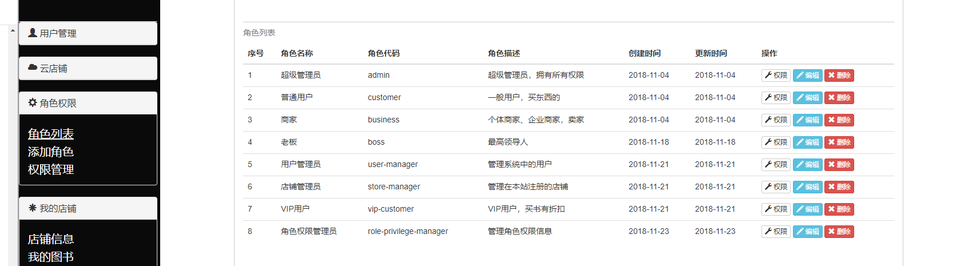980x266 pixels.
Task: Delete the 商家 role
Action: 839,120
